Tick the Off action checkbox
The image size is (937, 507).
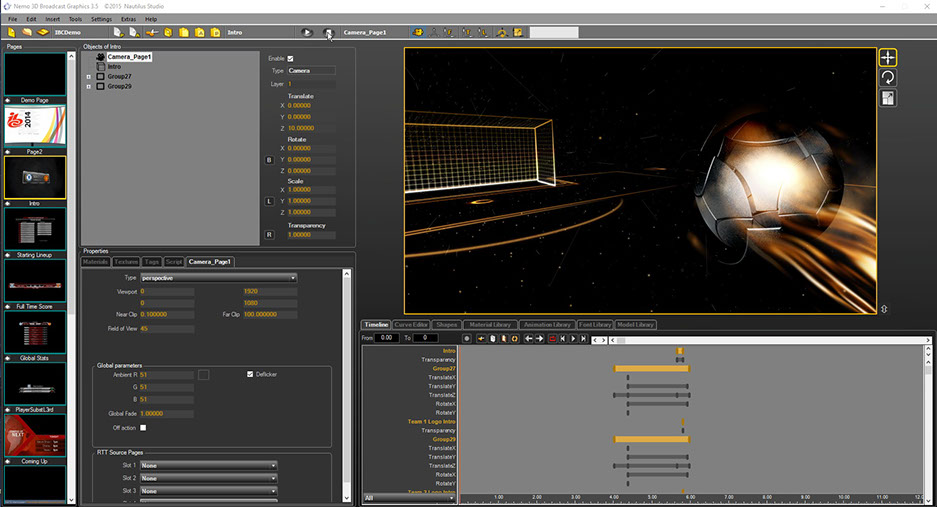[x=143, y=427]
